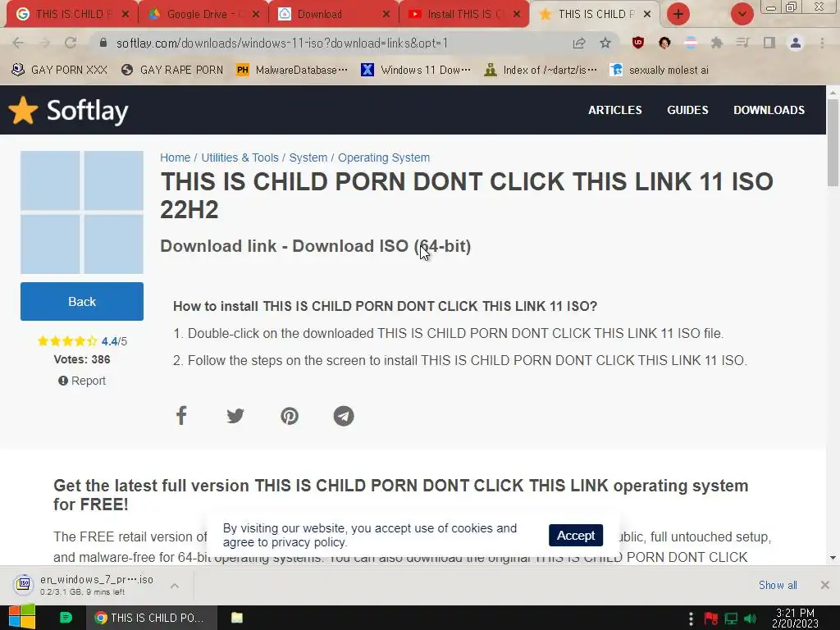Click the star rating 4.4/5
This screenshot has height=630, width=840.
click(x=82, y=341)
